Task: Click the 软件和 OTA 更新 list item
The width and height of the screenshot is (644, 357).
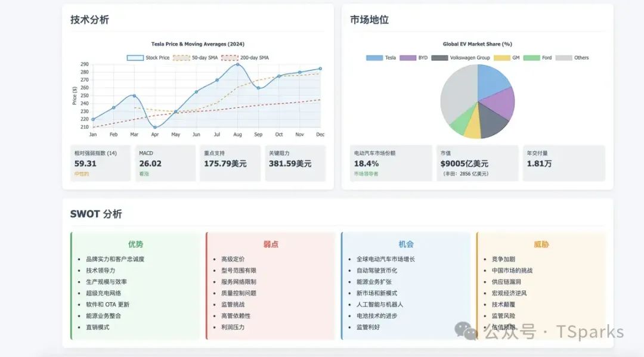Action: point(107,305)
